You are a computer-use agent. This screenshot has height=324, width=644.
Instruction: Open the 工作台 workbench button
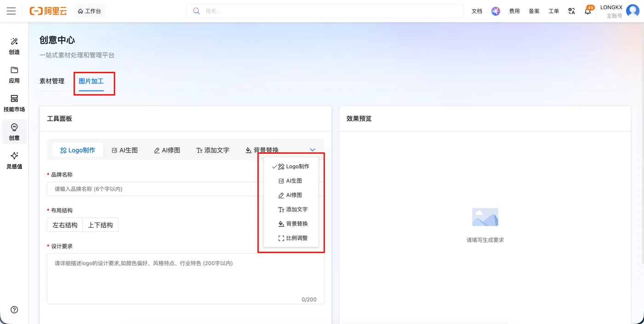coord(89,11)
